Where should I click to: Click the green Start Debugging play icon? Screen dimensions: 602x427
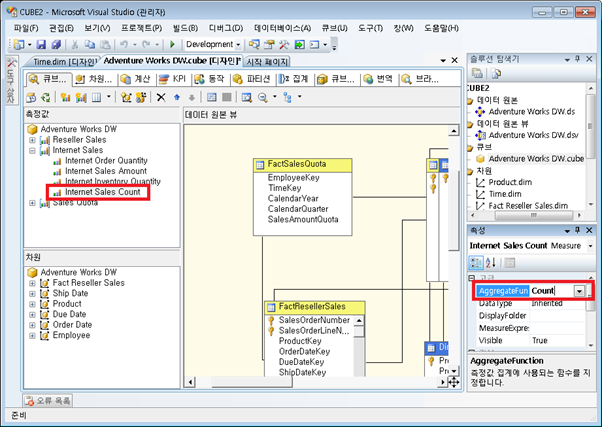click(x=172, y=45)
